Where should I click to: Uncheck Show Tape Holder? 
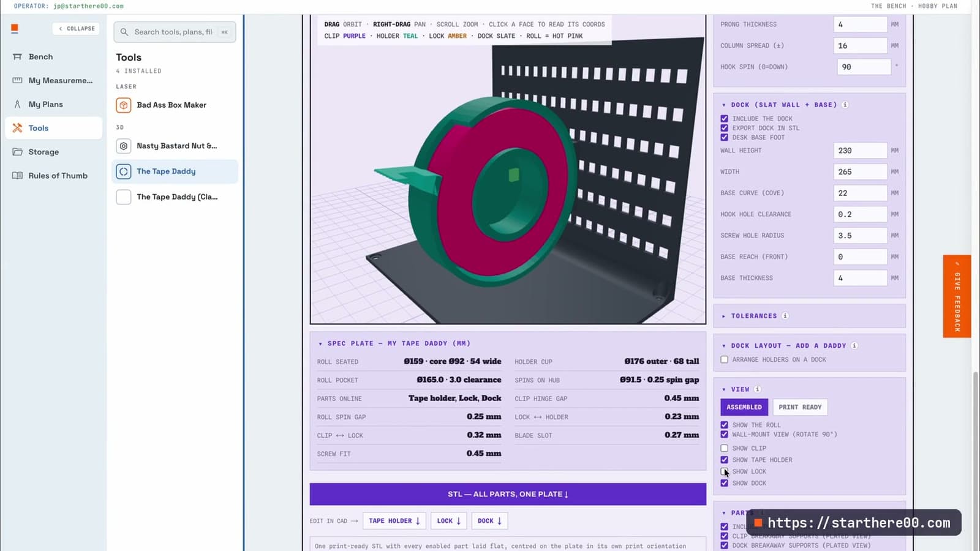pos(725,460)
